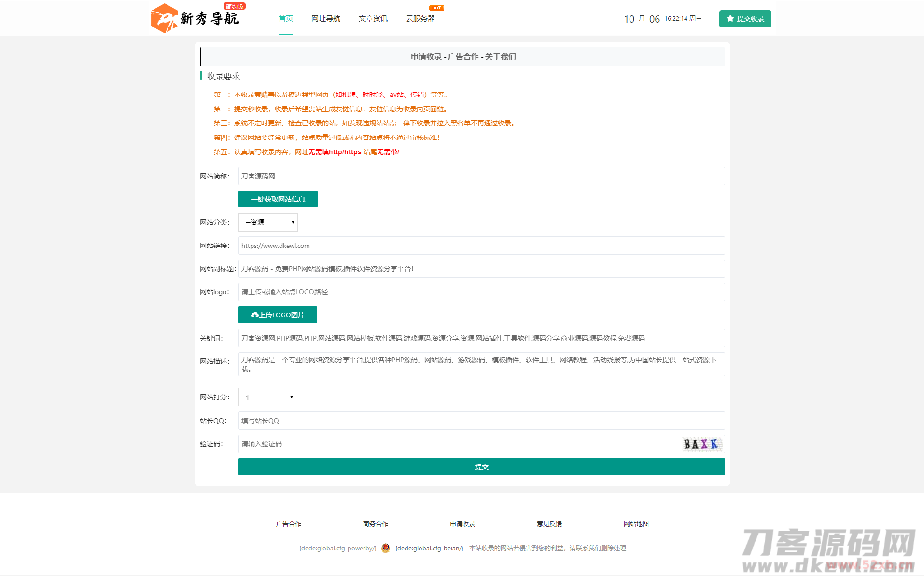Click the 验证码 captcha input field
The height and width of the screenshot is (576, 924).
coord(459,444)
